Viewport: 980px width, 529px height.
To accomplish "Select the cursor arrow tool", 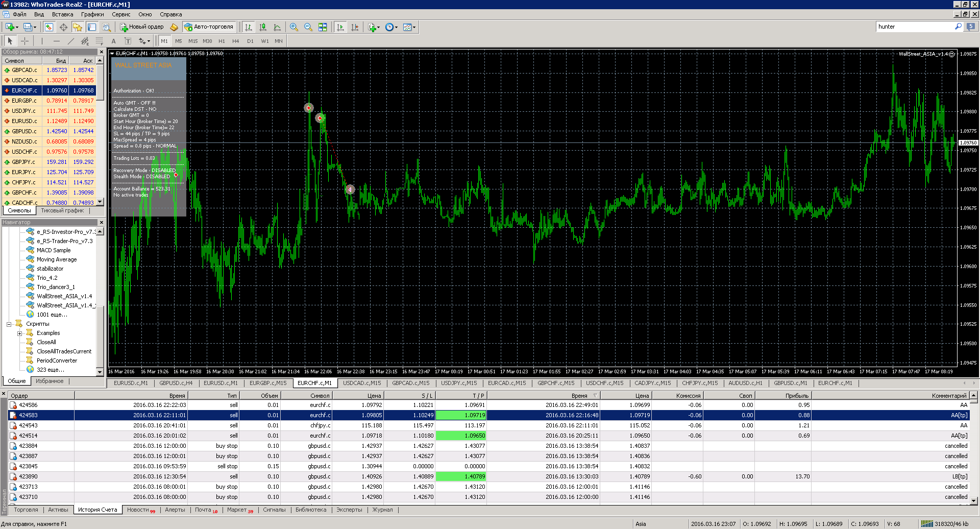I will 10,41.
